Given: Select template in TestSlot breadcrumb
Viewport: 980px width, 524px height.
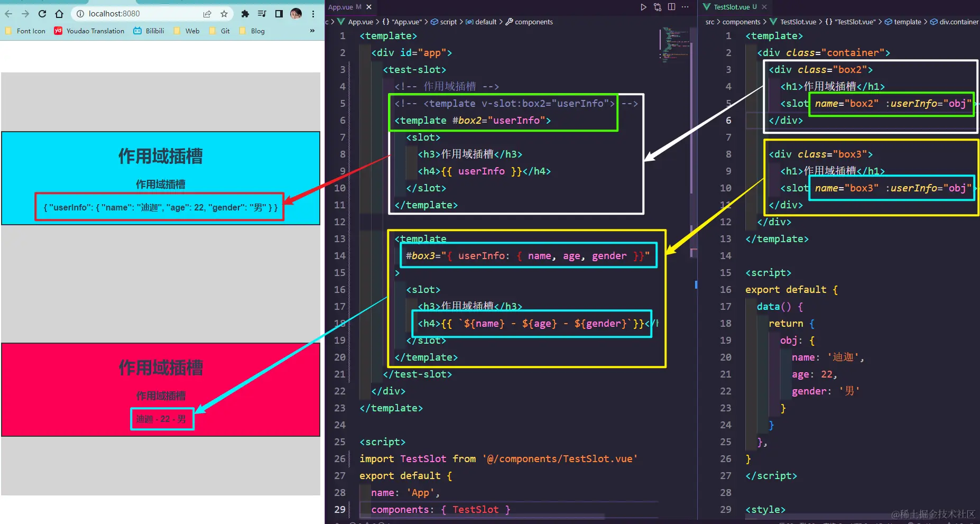Looking at the screenshot, I should (x=903, y=22).
